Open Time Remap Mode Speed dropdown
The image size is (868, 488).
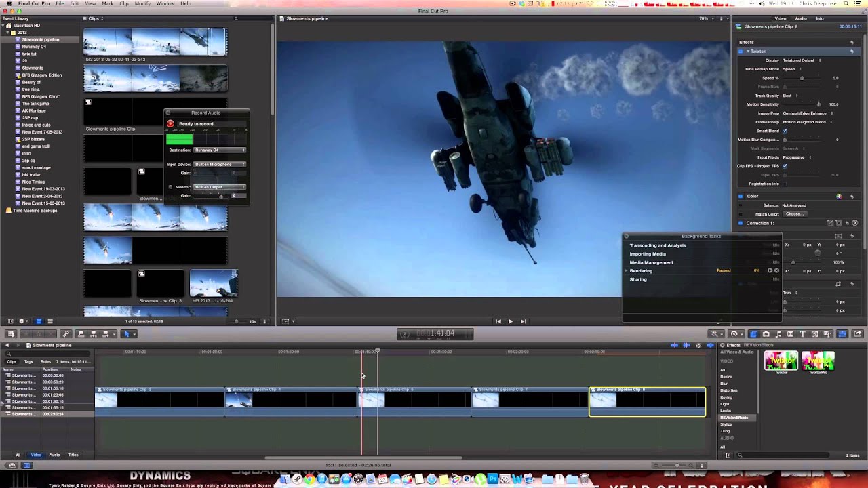click(791, 69)
